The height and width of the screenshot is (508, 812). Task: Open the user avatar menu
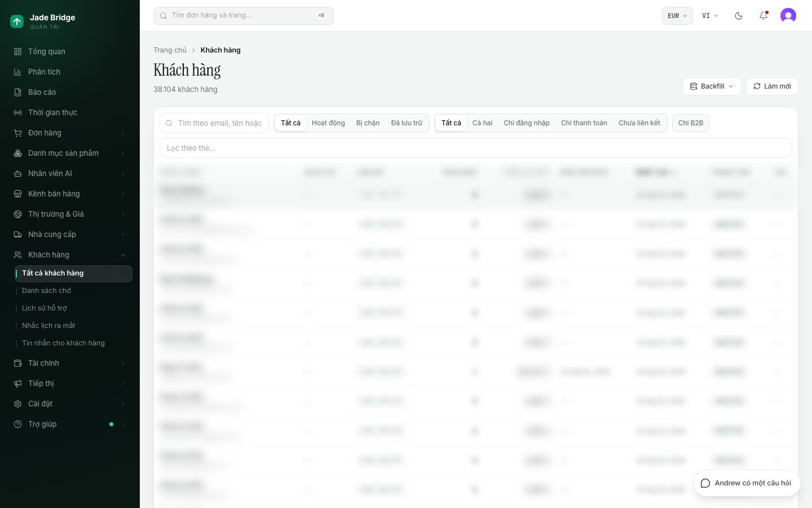(x=788, y=16)
